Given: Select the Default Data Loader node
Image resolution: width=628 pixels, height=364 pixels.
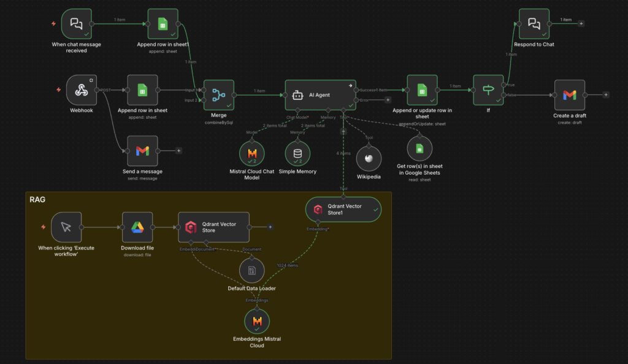Looking at the screenshot, I should (x=251, y=270).
